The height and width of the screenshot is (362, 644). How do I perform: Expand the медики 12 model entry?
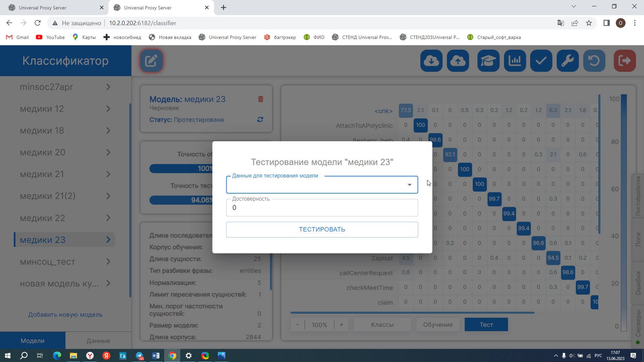pos(108,109)
